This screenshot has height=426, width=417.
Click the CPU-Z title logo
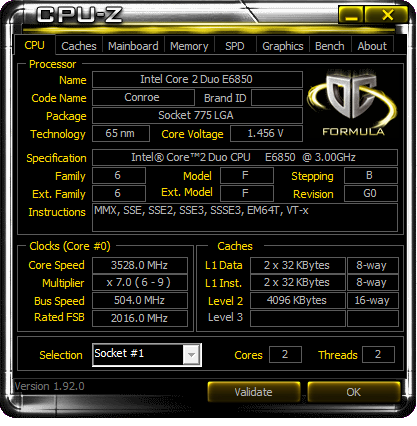[79, 15]
